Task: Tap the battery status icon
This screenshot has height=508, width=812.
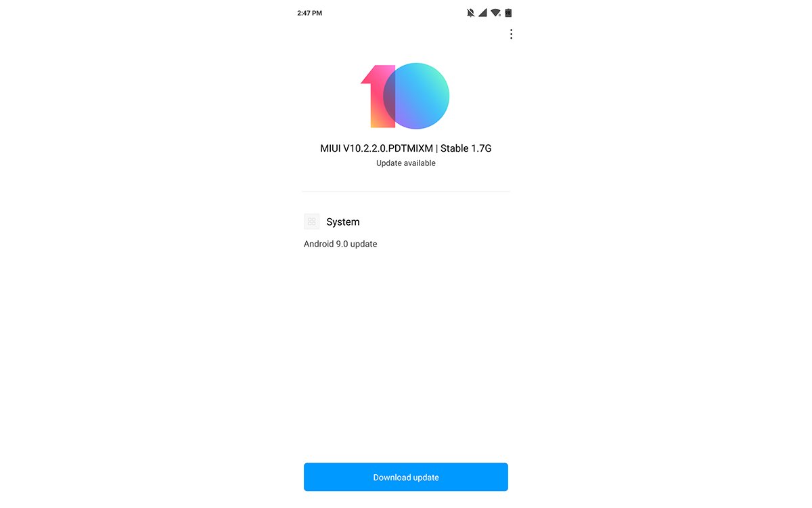Action: click(x=508, y=13)
